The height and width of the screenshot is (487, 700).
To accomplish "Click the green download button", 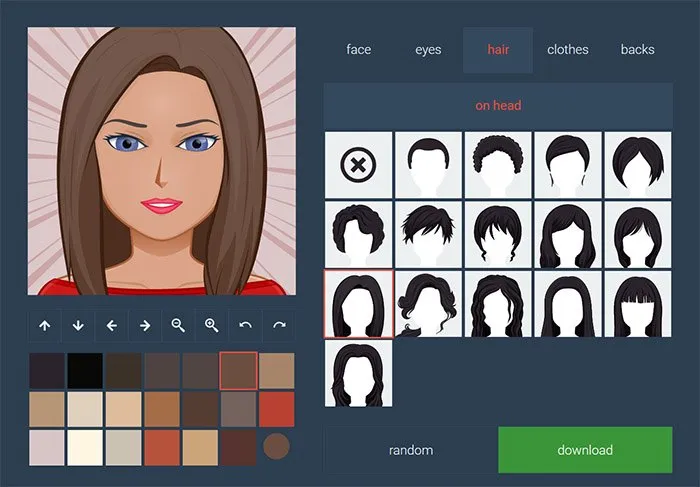I will tap(585, 450).
